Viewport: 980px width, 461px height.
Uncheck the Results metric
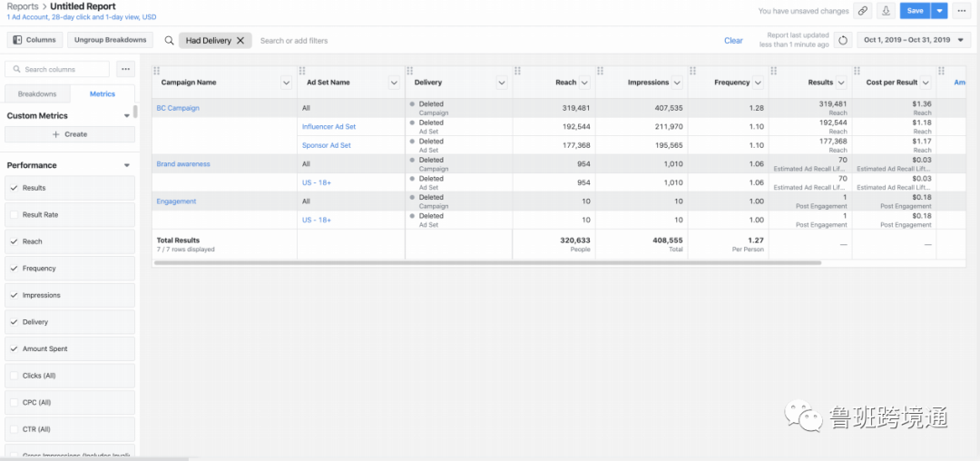click(x=14, y=188)
